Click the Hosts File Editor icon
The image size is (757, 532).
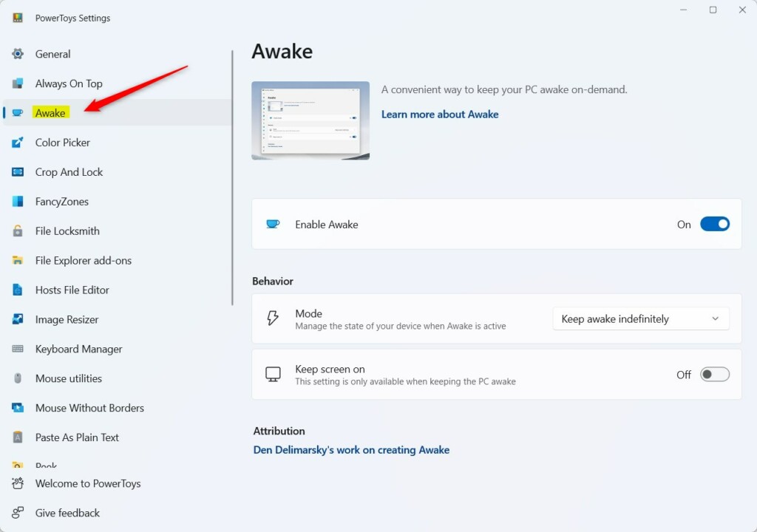coord(18,290)
